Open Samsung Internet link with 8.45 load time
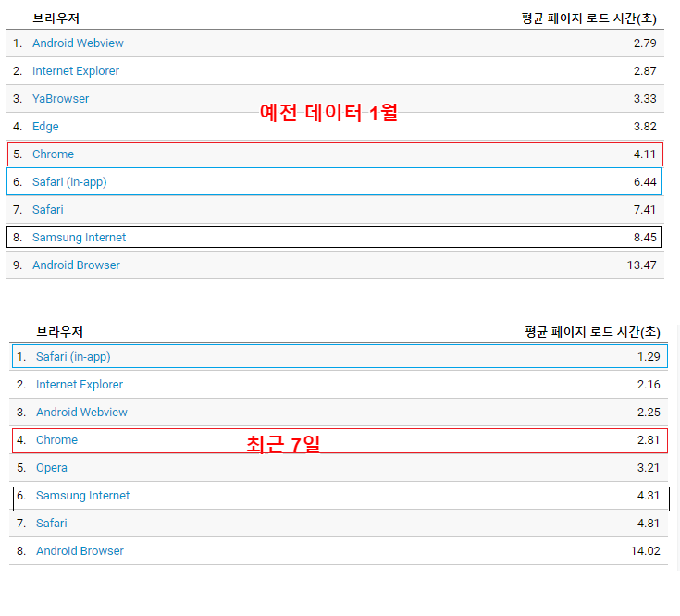Screen dimensions: 680x616 80,238
